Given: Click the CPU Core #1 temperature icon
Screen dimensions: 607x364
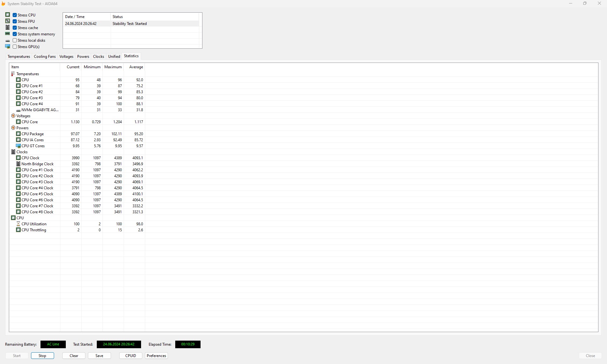Looking at the screenshot, I should tap(18, 86).
